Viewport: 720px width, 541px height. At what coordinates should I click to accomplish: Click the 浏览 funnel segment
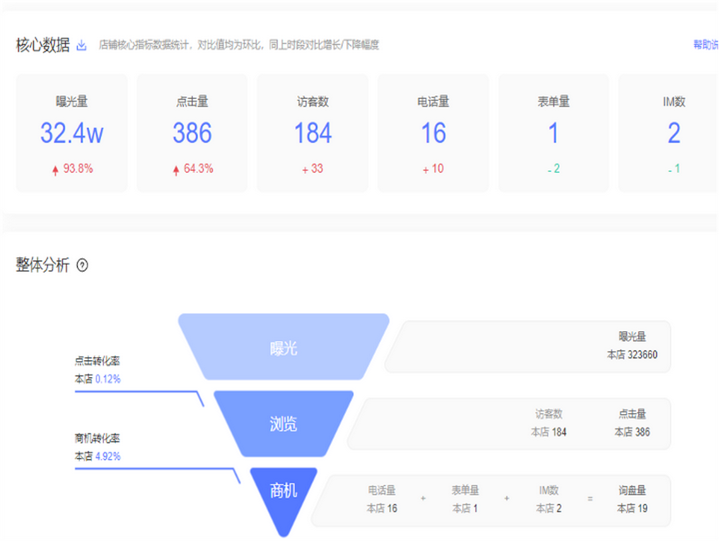click(x=283, y=424)
